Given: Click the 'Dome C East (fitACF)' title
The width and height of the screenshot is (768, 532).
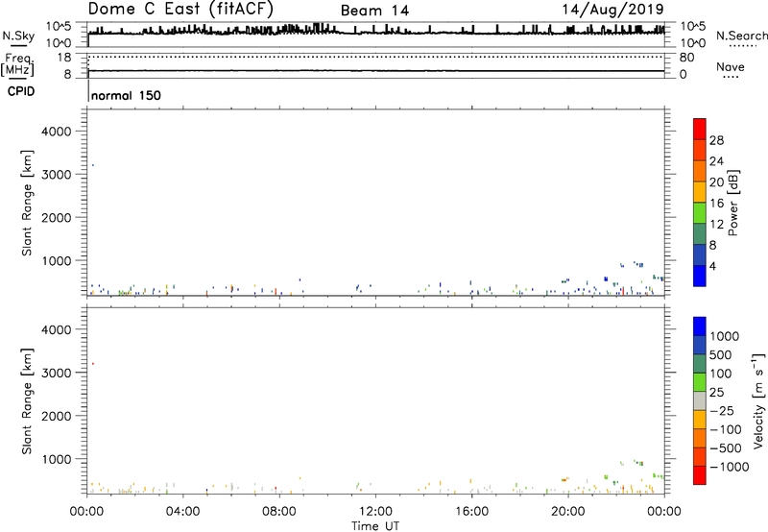Looking at the screenshot, I should (x=180, y=10).
